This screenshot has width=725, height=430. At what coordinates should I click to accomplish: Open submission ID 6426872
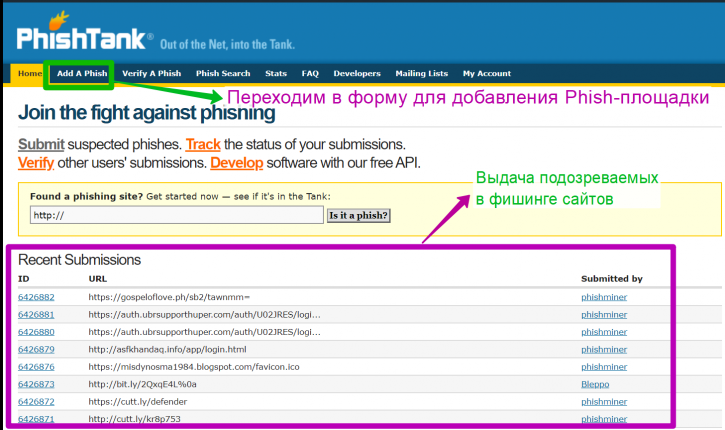[36, 402]
